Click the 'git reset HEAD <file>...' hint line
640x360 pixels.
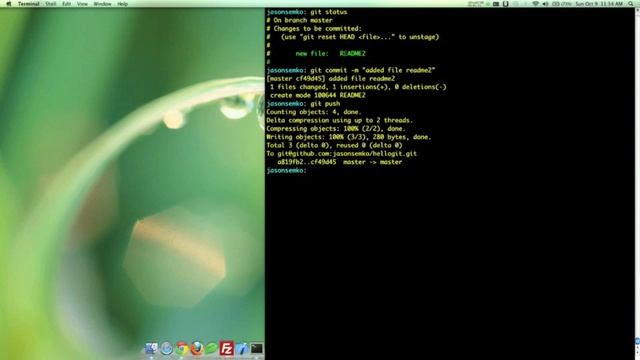pyautogui.click(x=353, y=37)
